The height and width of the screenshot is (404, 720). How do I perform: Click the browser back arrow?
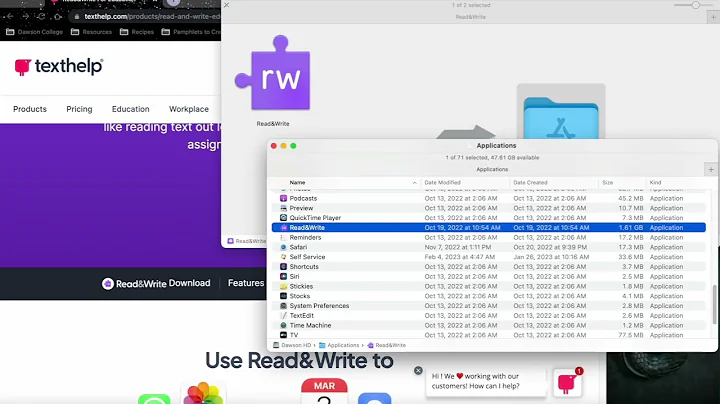[10, 17]
